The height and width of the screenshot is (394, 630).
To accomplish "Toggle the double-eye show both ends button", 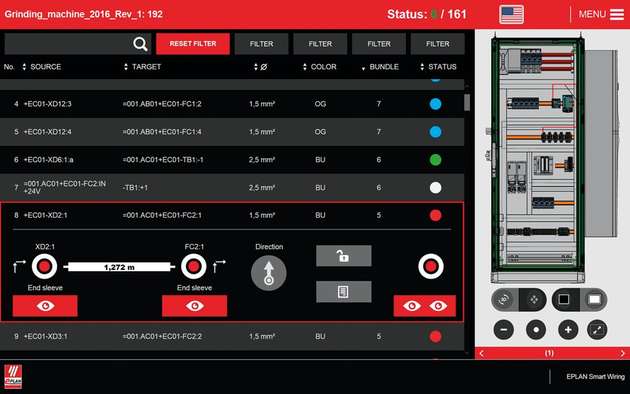I will click(x=425, y=306).
